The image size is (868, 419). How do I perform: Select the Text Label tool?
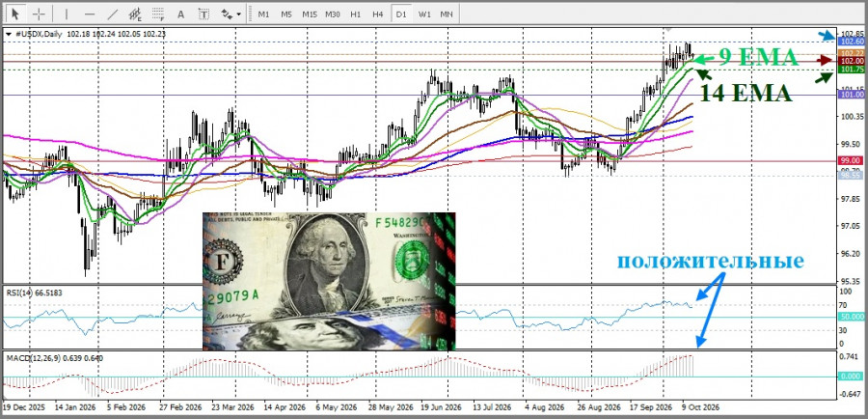click(203, 14)
